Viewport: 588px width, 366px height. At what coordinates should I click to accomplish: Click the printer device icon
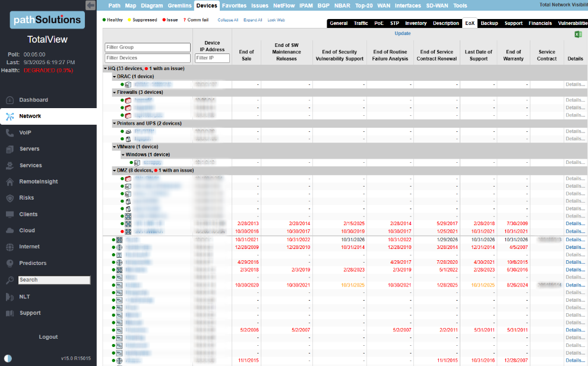coord(128,132)
